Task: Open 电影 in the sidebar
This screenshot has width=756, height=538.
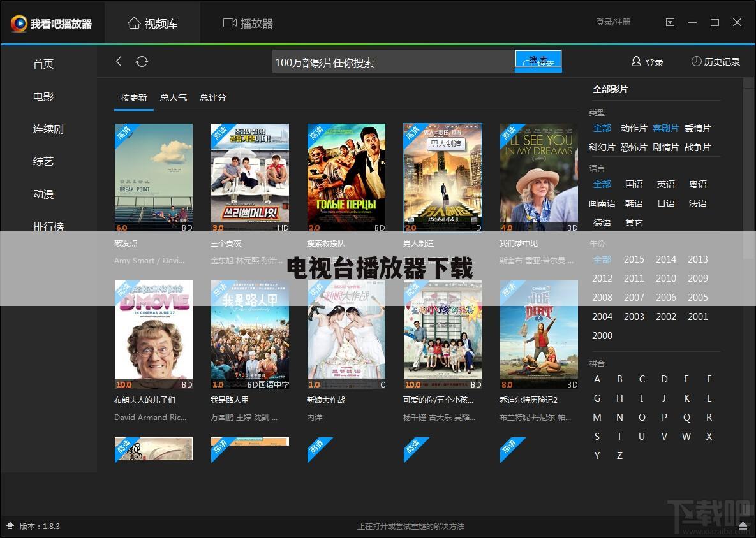Action: pos(43,97)
